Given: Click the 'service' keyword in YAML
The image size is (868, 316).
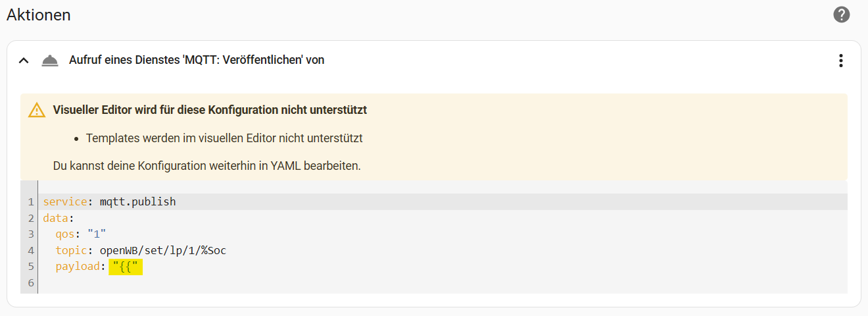Looking at the screenshot, I should click(64, 202).
